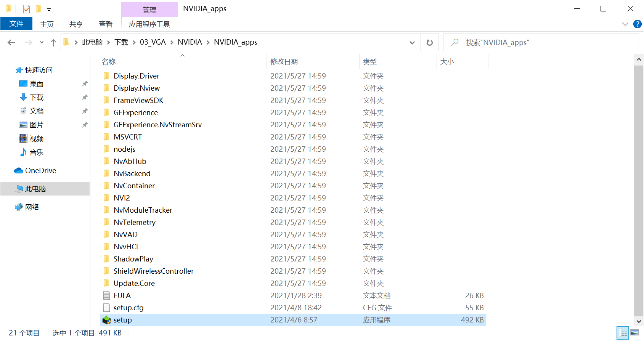This screenshot has height=340, width=644.
Task: Expand the ribbon with the chevron
Action: (x=625, y=24)
